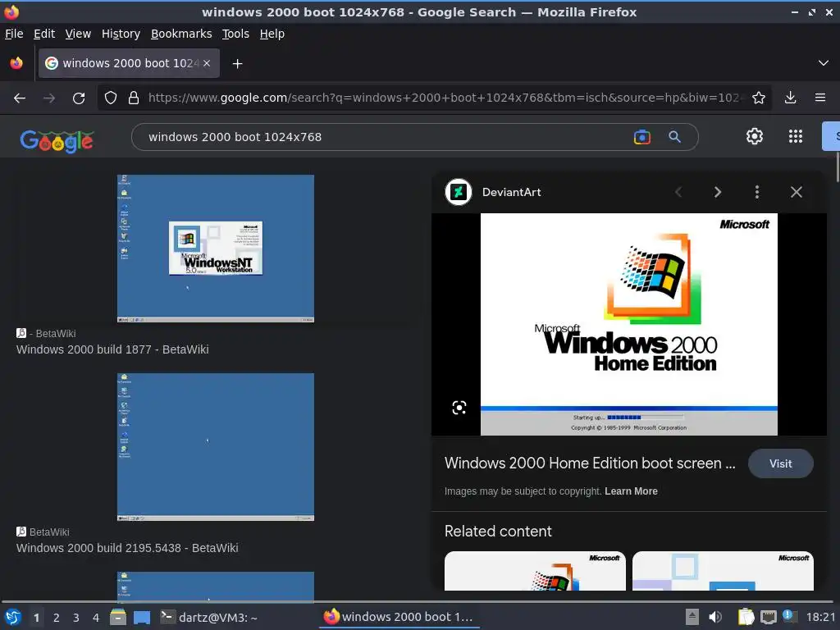Open a new tab

pos(237,64)
